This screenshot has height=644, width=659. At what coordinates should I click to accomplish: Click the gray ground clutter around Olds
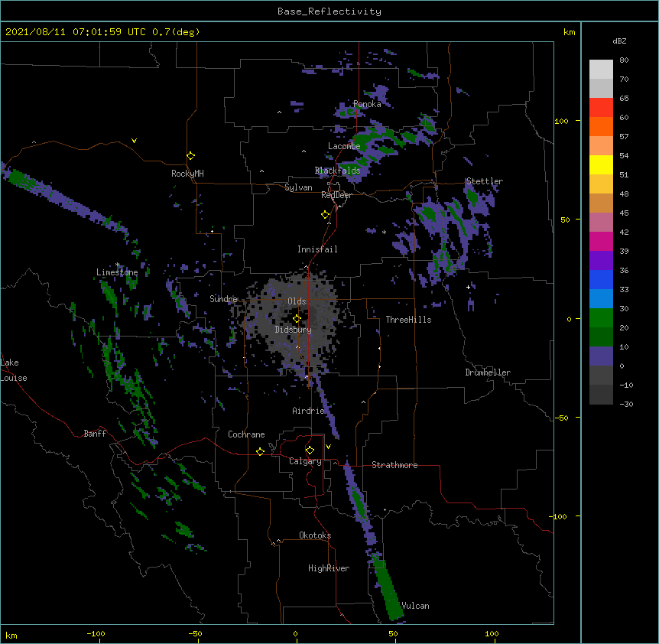click(294, 320)
